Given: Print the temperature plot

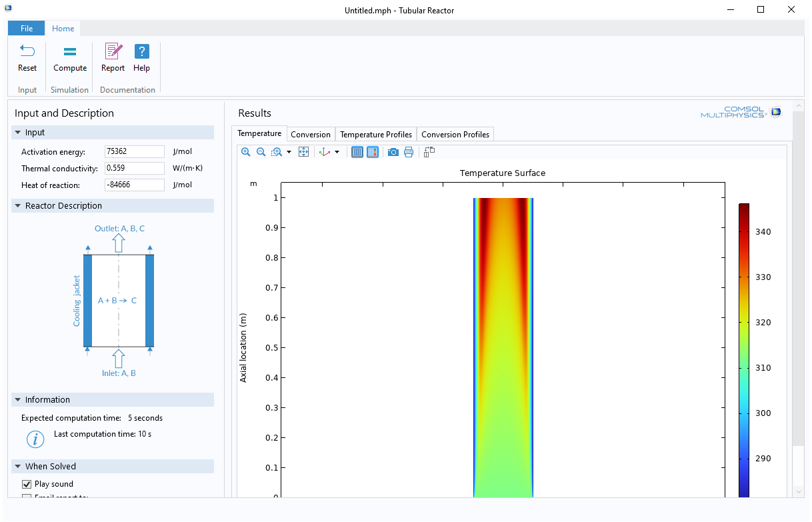Looking at the screenshot, I should (409, 152).
